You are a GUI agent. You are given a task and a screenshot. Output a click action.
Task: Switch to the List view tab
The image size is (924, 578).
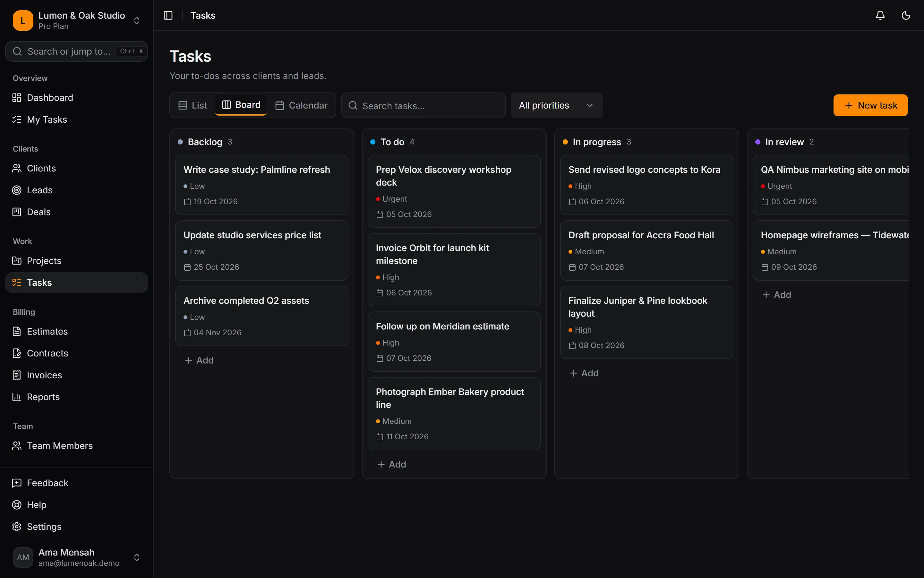[193, 105]
